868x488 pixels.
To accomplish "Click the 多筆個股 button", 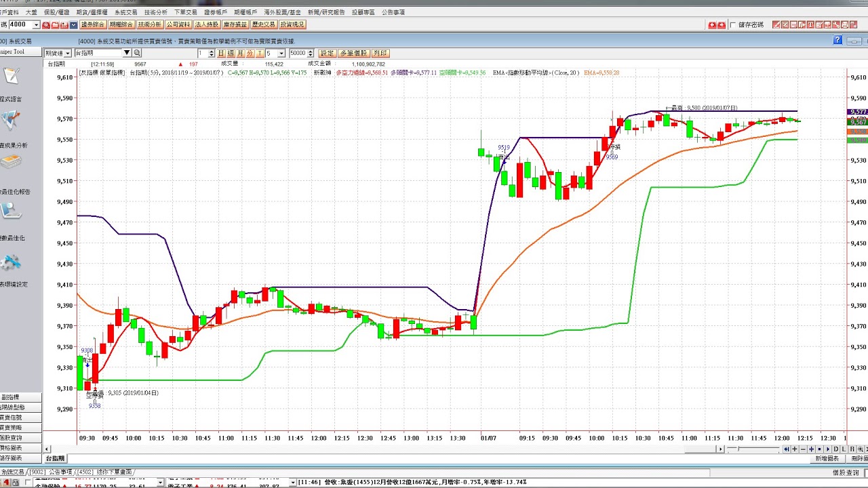I will (354, 53).
